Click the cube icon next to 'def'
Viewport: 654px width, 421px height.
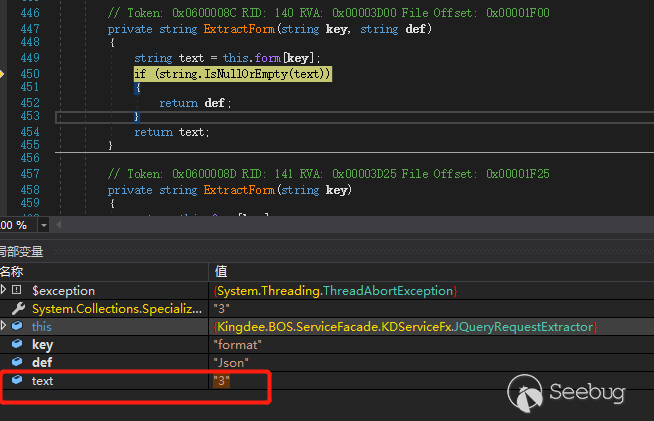[x=17, y=361]
